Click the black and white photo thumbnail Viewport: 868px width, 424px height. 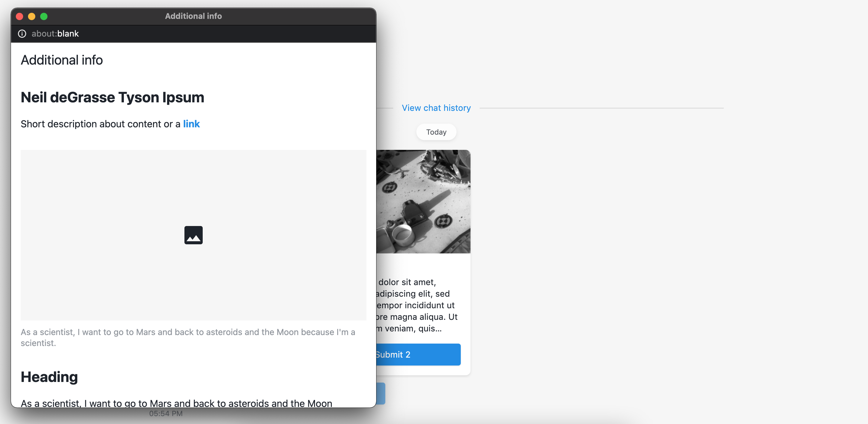pos(422,201)
